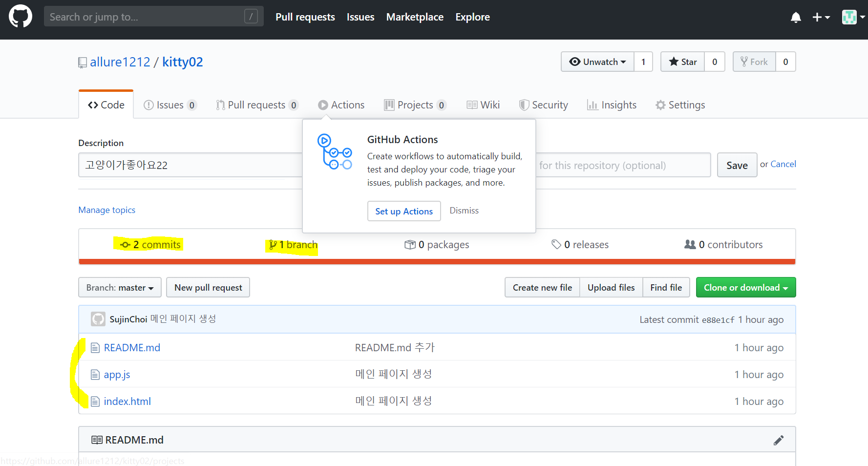
Task: Edit the Description text field
Action: click(x=191, y=165)
